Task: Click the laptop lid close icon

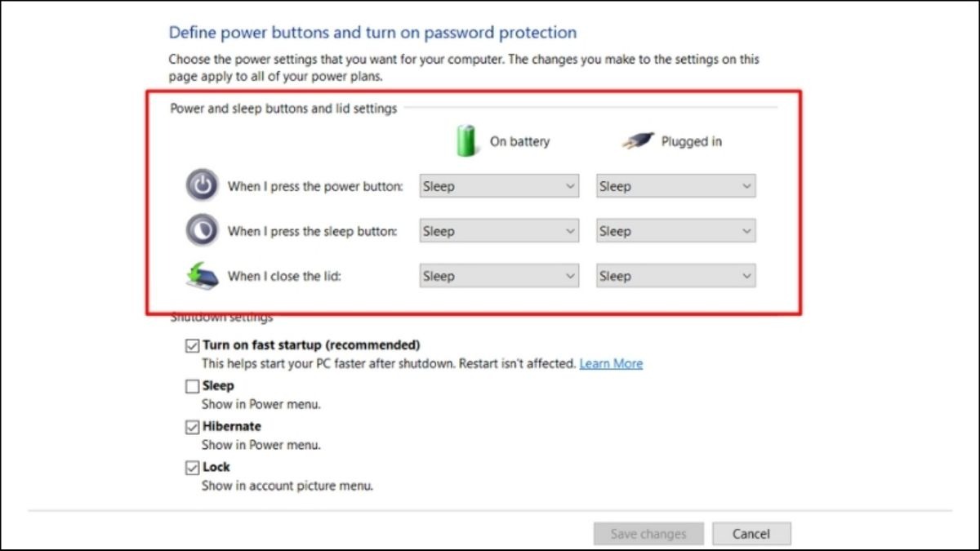Action: tap(202, 275)
